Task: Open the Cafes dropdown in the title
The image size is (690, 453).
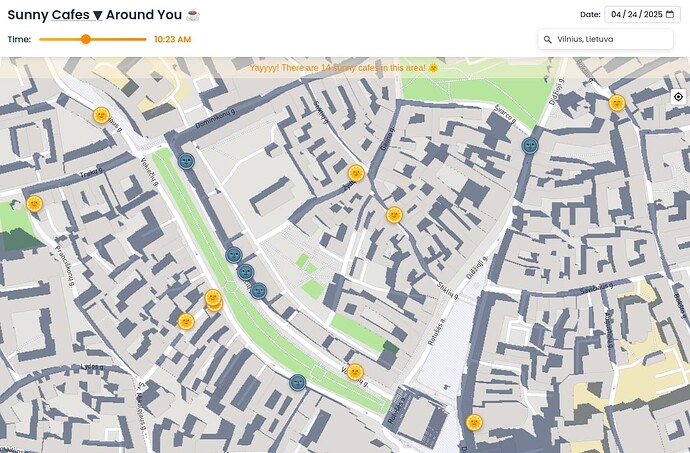Action: [x=77, y=15]
